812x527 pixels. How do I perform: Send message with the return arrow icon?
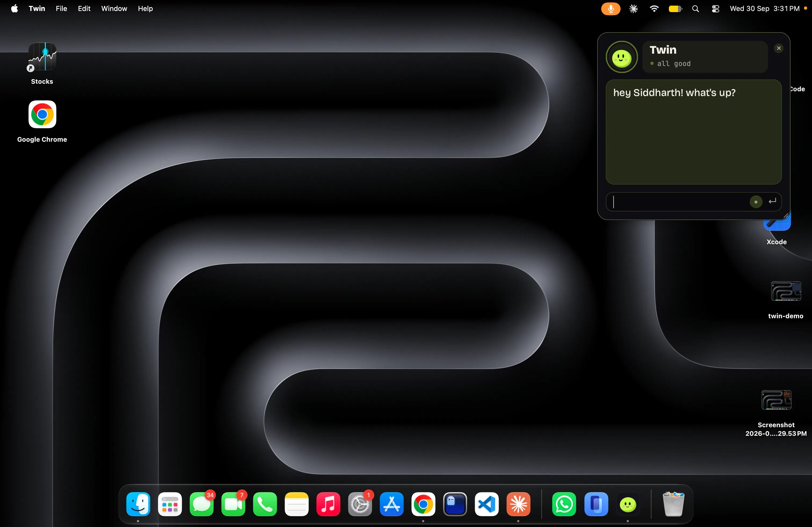click(773, 202)
